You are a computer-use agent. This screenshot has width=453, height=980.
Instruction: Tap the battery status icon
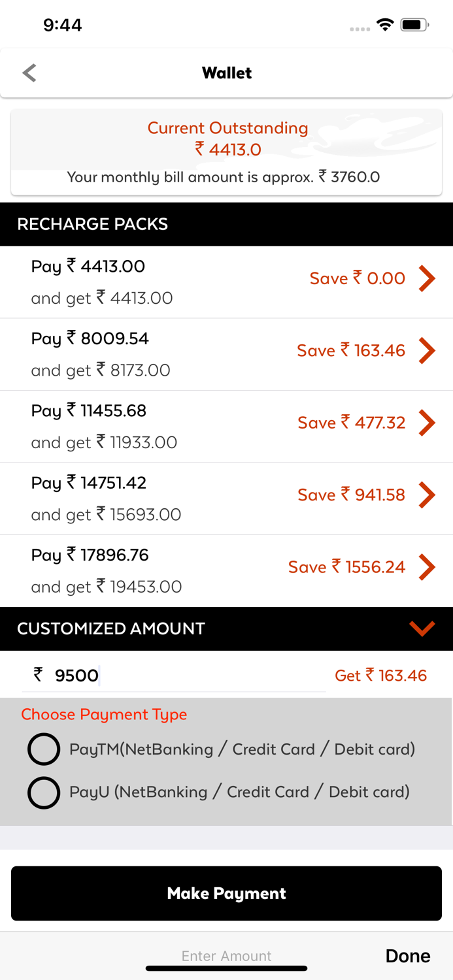click(414, 25)
